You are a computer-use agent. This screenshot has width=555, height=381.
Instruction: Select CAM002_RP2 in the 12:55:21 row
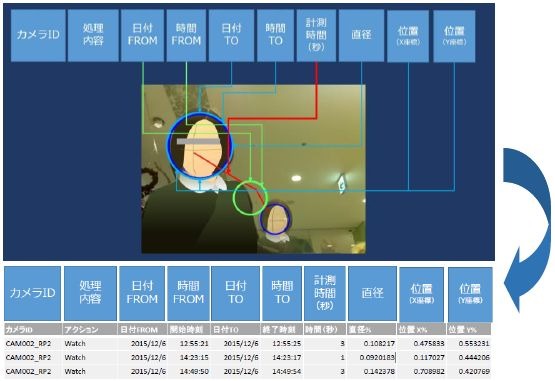[x=28, y=343]
